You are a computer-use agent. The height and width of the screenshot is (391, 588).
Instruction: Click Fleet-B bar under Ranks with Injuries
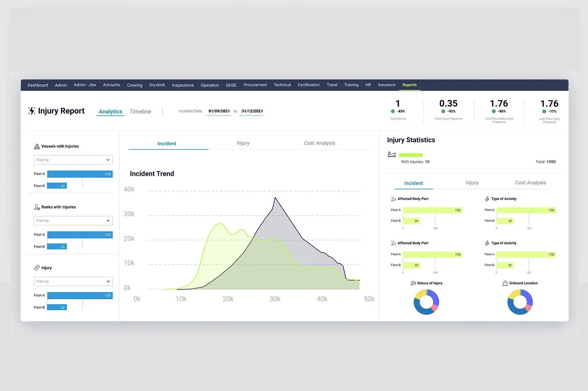pyautogui.click(x=57, y=247)
